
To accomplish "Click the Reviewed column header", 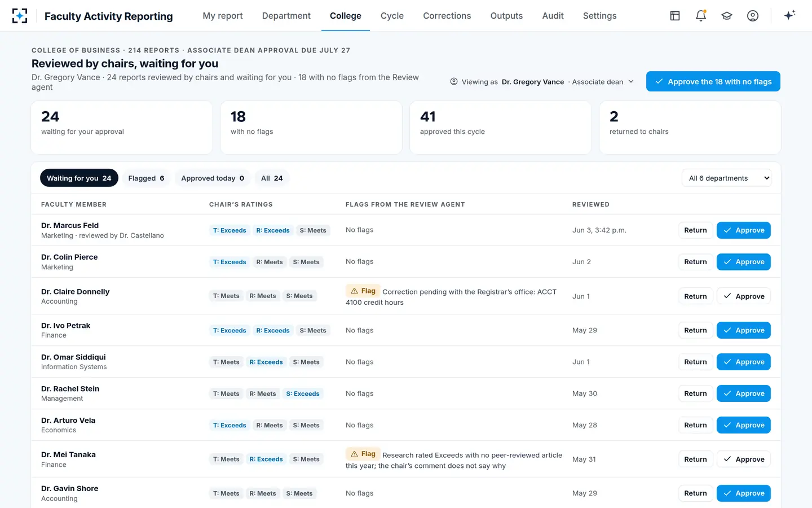I will pyautogui.click(x=591, y=204).
